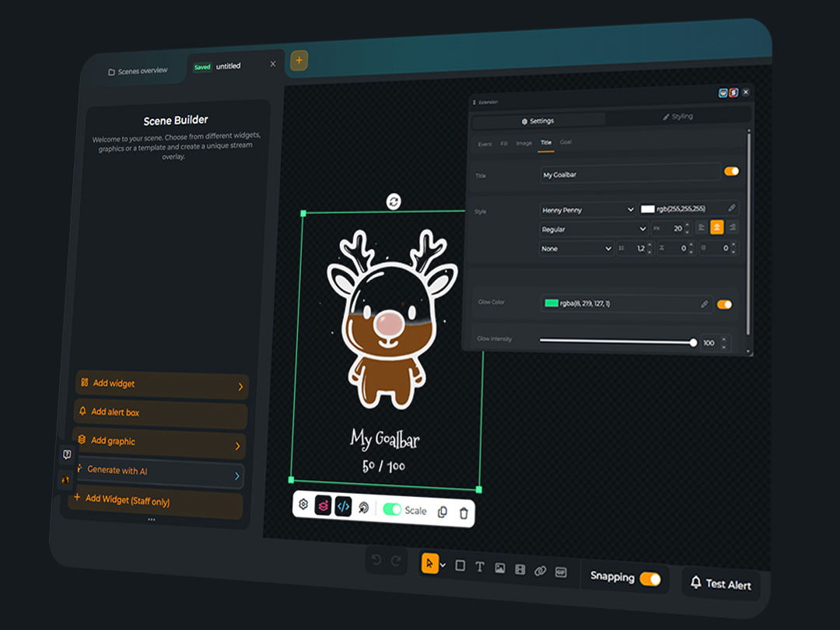Select the rectangle shape tool
This screenshot has width=840, height=630.
pyautogui.click(x=460, y=565)
